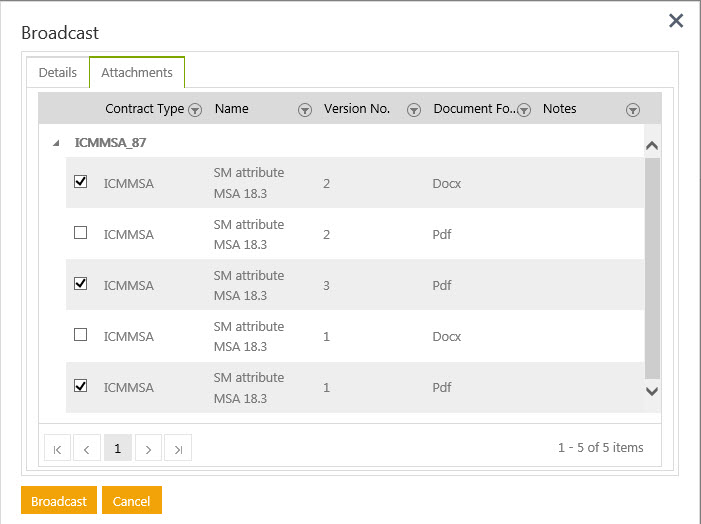This screenshot has width=701, height=524.
Task: Go to the previous page arrow
Action: (x=87, y=449)
